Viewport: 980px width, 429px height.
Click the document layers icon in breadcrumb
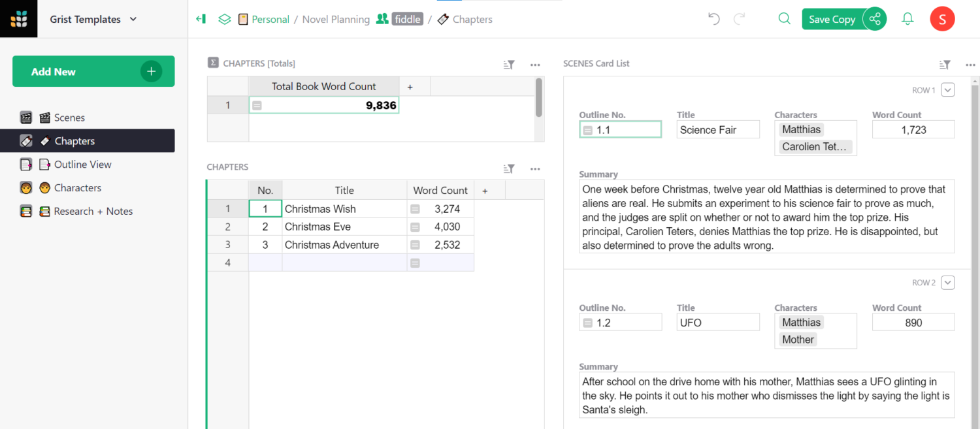point(225,19)
